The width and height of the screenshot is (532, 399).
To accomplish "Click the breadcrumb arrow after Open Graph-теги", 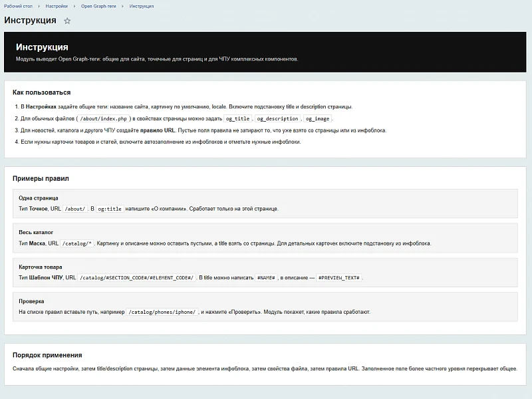I will pos(122,6).
